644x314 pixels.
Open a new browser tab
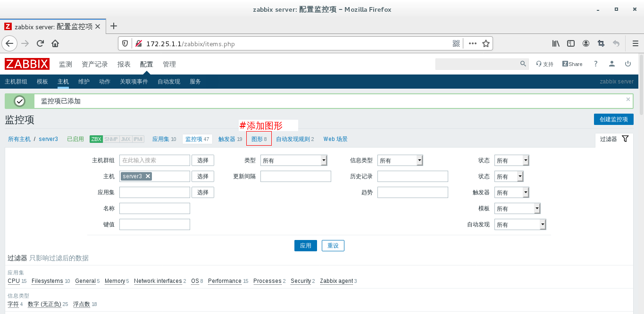click(113, 26)
